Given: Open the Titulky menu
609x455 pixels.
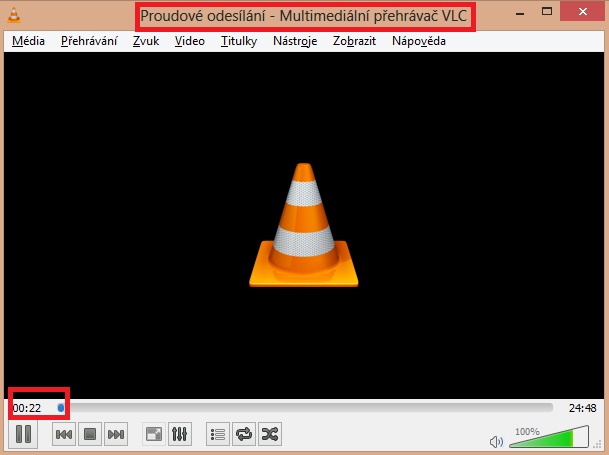Looking at the screenshot, I should click(x=239, y=41).
